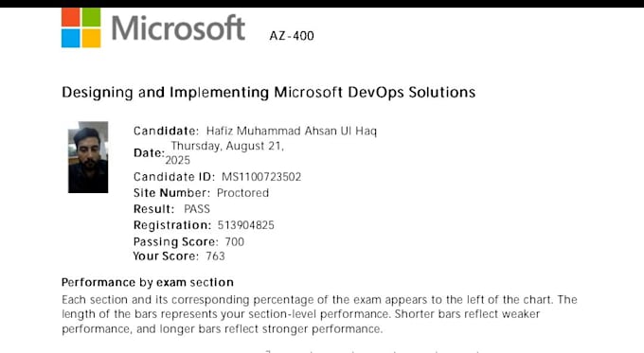Click the year 2025 in the date

point(178,160)
